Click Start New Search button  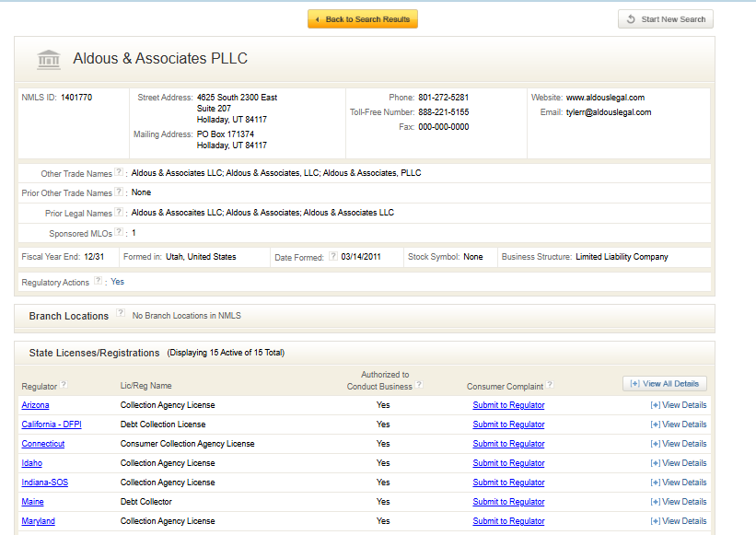(666, 19)
